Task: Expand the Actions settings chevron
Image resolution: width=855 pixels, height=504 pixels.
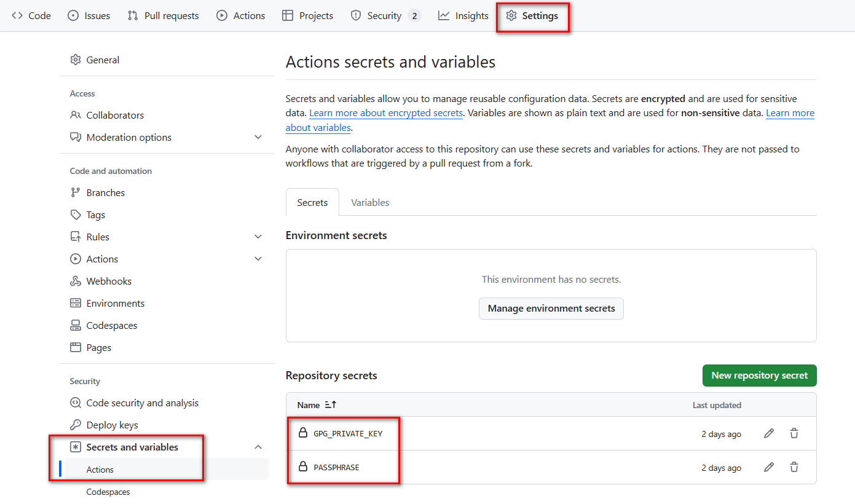Action: click(258, 259)
